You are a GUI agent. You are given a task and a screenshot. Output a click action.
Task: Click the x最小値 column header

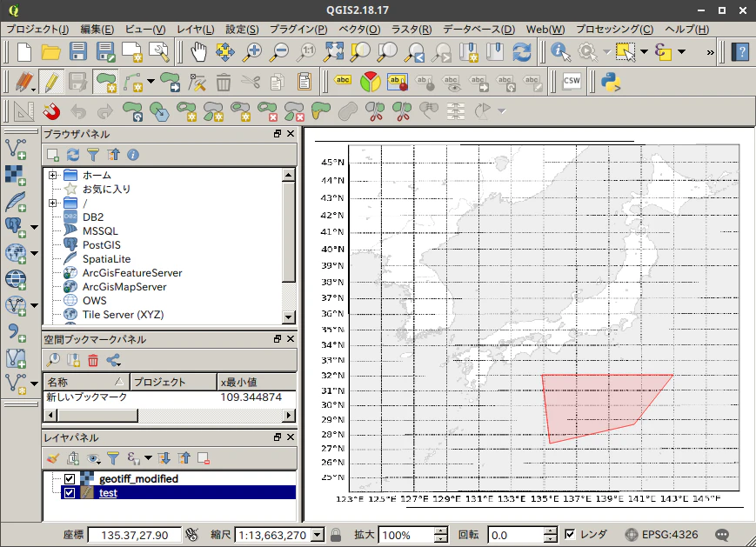coord(256,382)
